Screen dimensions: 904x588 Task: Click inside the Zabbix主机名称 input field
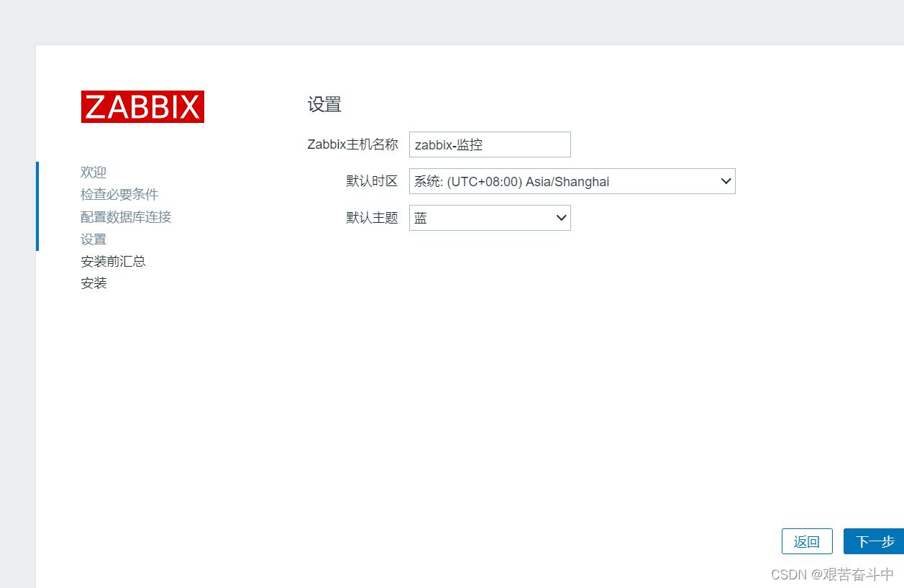pyautogui.click(x=489, y=144)
